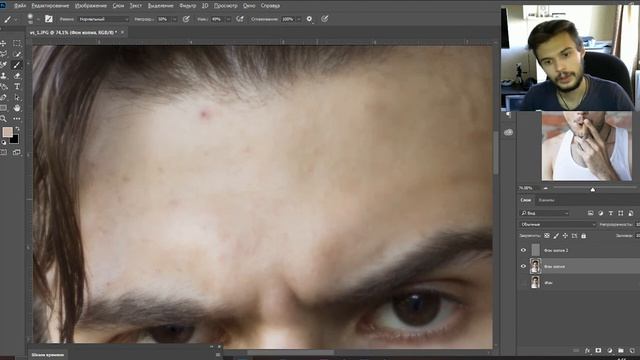The height and width of the screenshot is (360, 640).
Task: Select the Zoom magnifier tool
Action: point(3,119)
